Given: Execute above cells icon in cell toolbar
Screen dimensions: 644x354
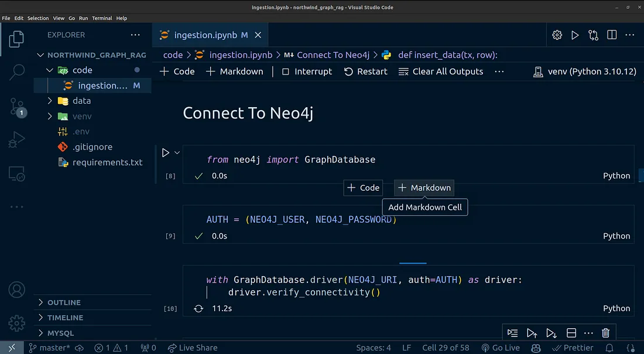Looking at the screenshot, I should coord(532,333).
